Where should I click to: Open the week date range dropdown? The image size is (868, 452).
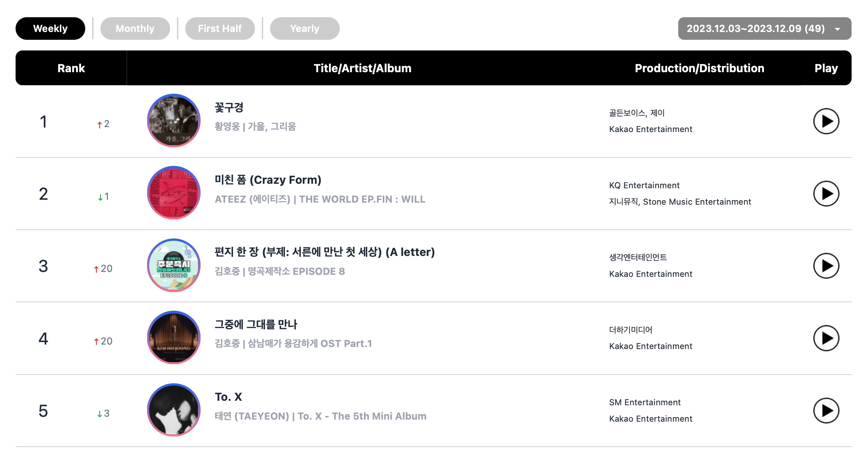pos(764,29)
